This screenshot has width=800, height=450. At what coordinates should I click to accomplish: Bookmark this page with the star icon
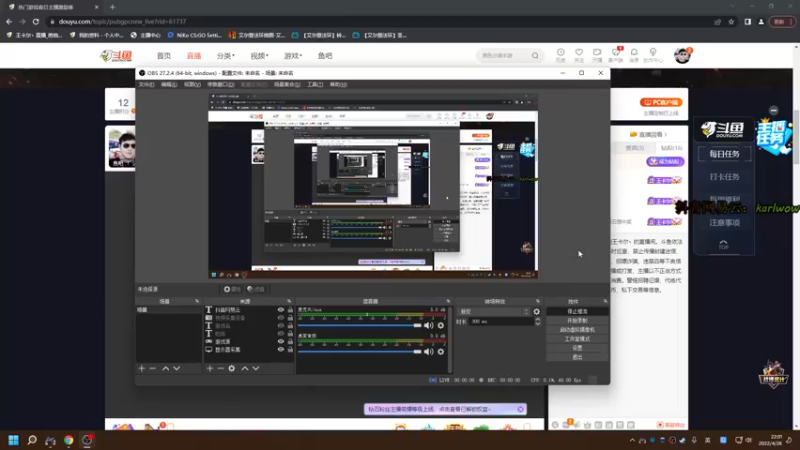(x=731, y=21)
